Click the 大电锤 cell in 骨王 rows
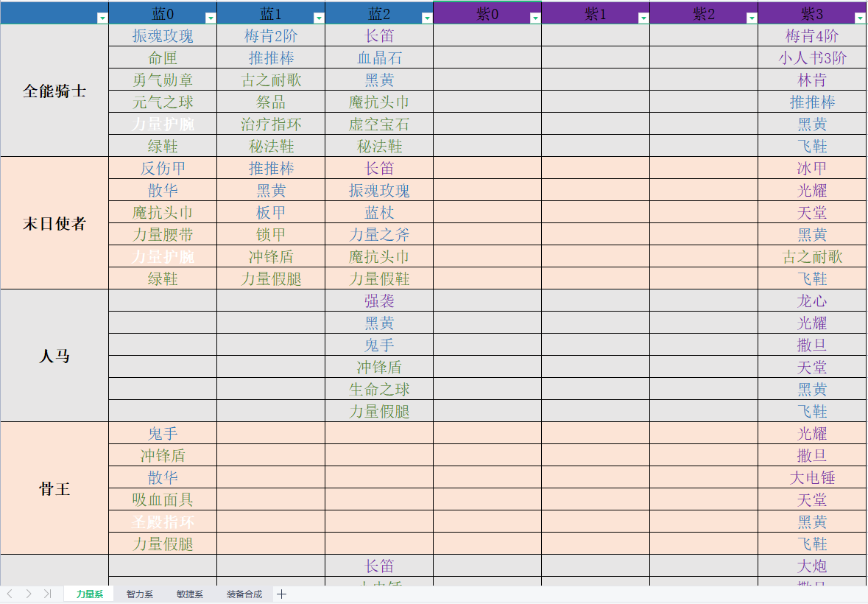This screenshot has height=604, width=868. [812, 477]
